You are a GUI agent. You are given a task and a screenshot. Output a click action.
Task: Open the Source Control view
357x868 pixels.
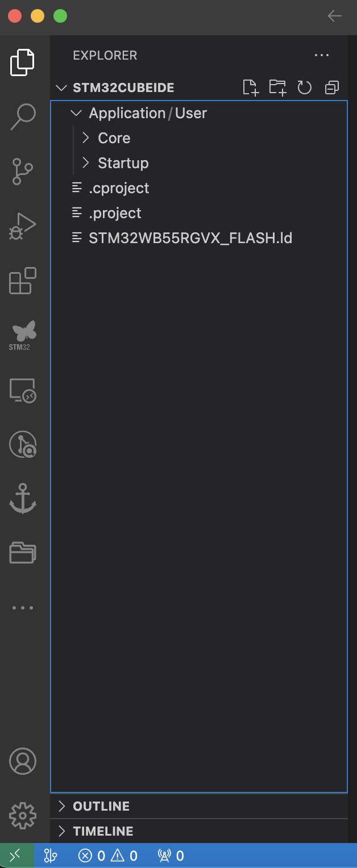23,172
